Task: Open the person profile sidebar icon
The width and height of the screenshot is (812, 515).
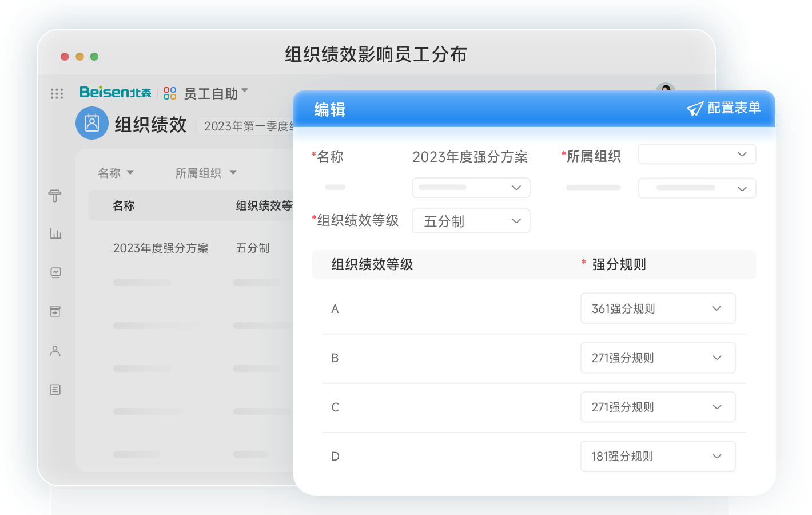Action: point(55,351)
